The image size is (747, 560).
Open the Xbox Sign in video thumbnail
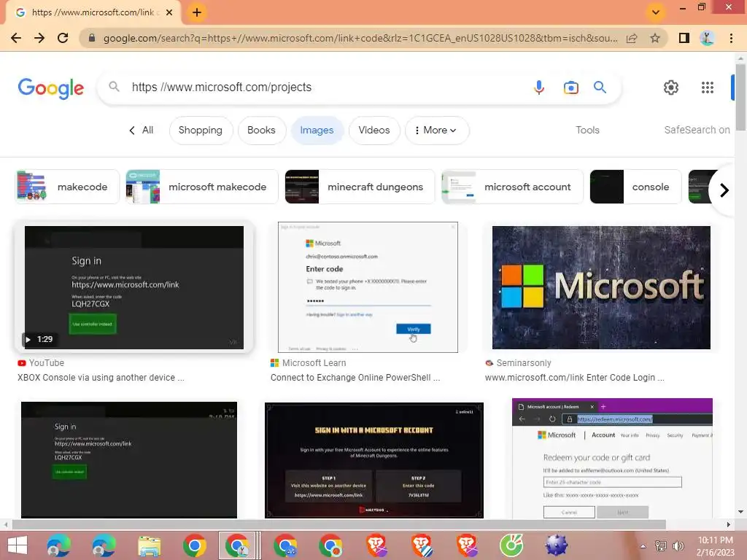(x=134, y=287)
